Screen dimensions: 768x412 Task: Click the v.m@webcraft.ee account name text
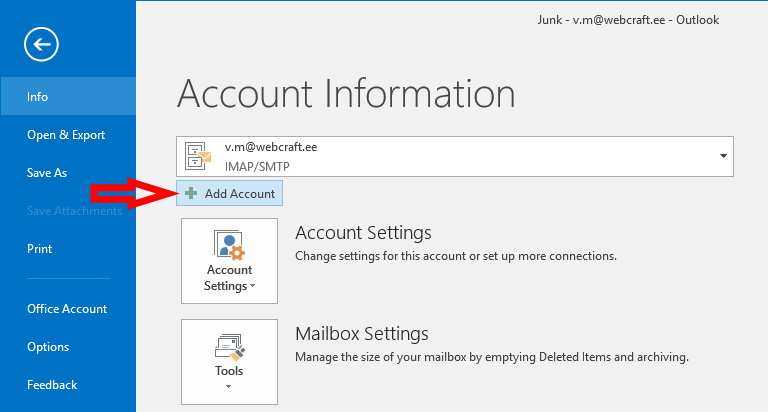pyautogui.click(x=271, y=147)
